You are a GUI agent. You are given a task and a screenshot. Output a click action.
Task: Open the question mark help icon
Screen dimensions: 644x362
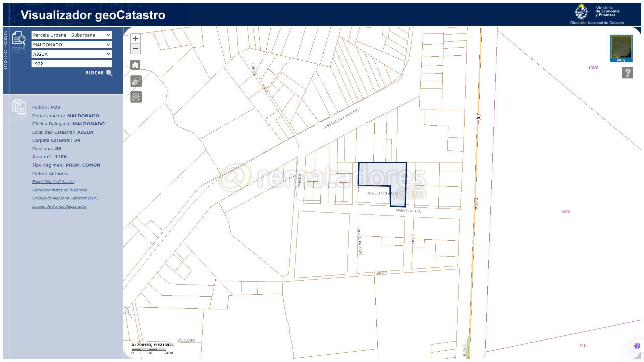(627, 73)
